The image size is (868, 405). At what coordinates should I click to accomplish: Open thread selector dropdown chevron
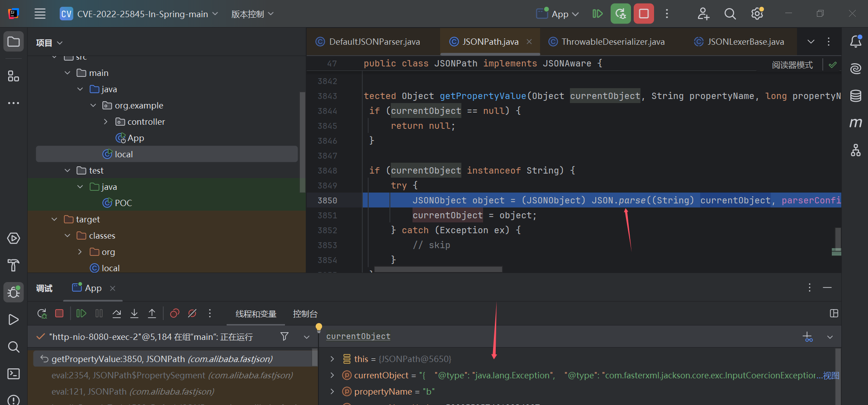307,337
